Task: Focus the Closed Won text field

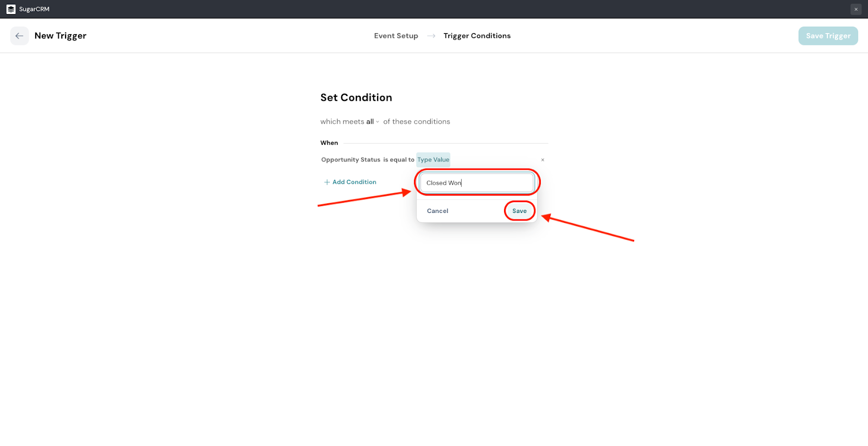Action: point(477,183)
